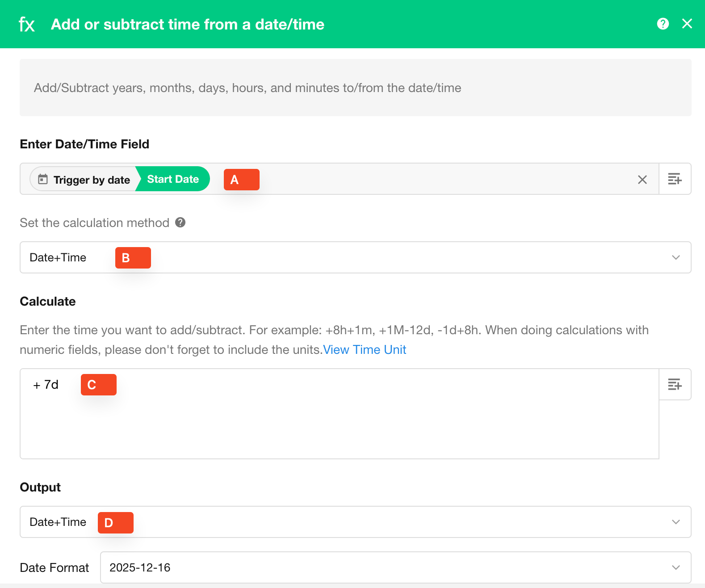Open help from the header question mark
The image size is (705, 588).
663,24
